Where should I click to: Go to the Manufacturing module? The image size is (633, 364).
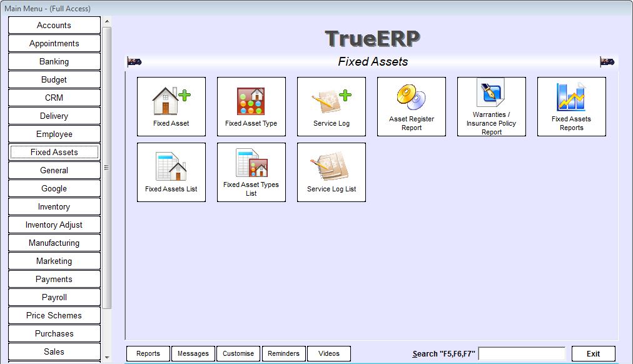pyautogui.click(x=54, y=243)
